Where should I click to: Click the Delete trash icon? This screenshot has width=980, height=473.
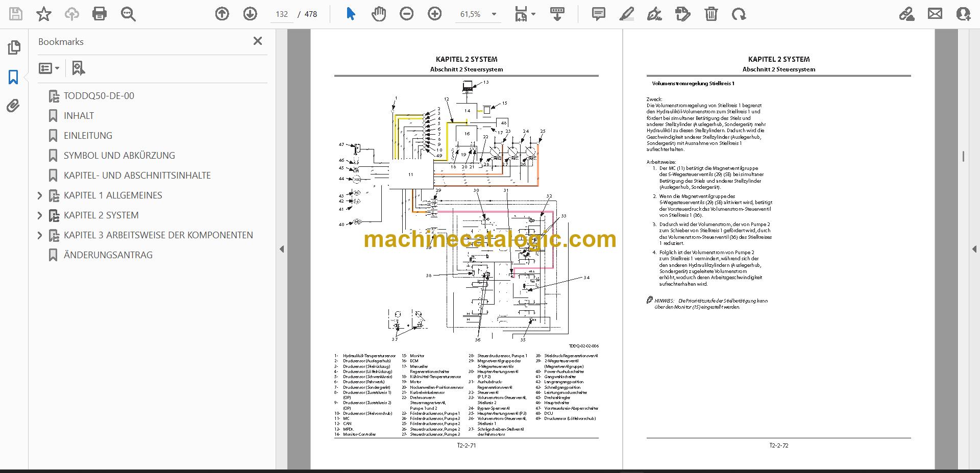(x=711, y=14)
